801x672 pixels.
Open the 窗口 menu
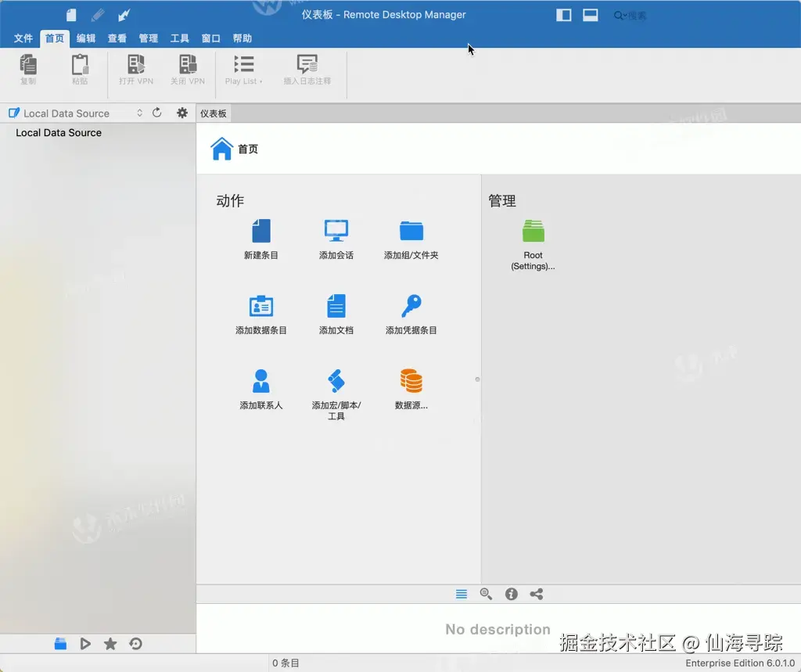point(210,38)
